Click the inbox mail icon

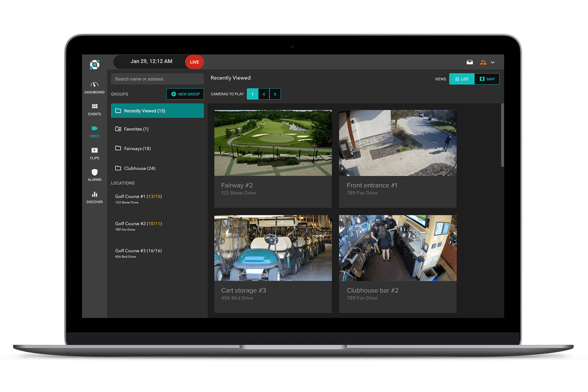point(469,62)
